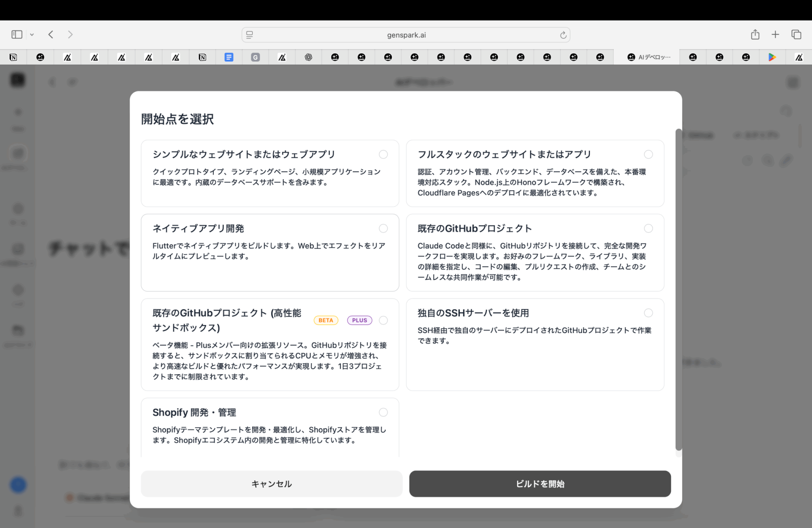Screen dimensions: 812x528
Task: Click the genspark.ai address field
Action: pyautogui.click(x=406, y=35)
